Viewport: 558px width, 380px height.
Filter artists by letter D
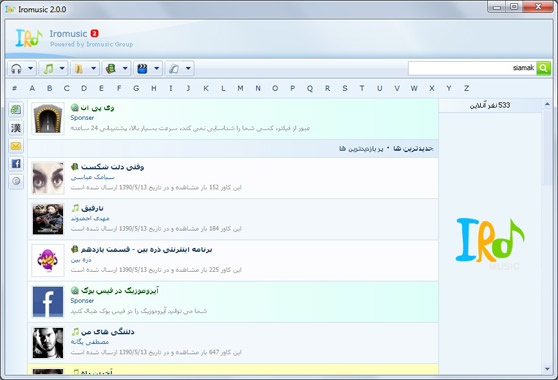[x=84, y=88]
